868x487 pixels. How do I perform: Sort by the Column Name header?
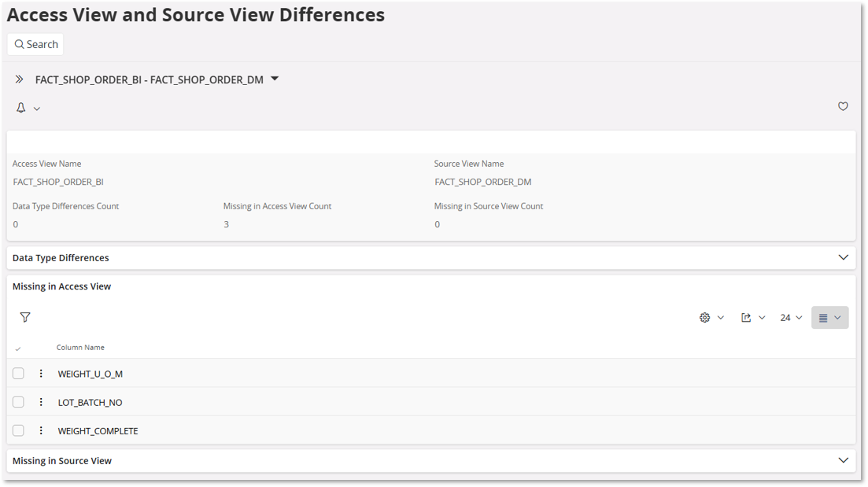pos(80,348)
